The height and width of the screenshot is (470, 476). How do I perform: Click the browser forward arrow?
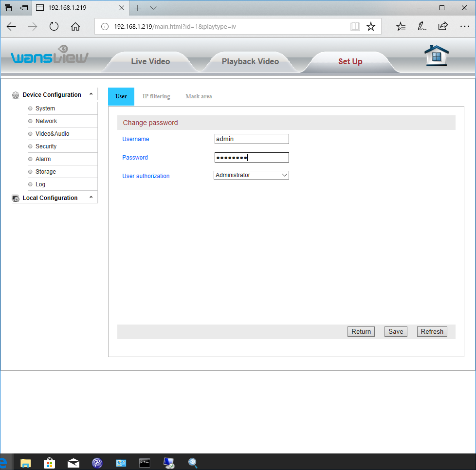pyautogui.click(x=33, y=27)
